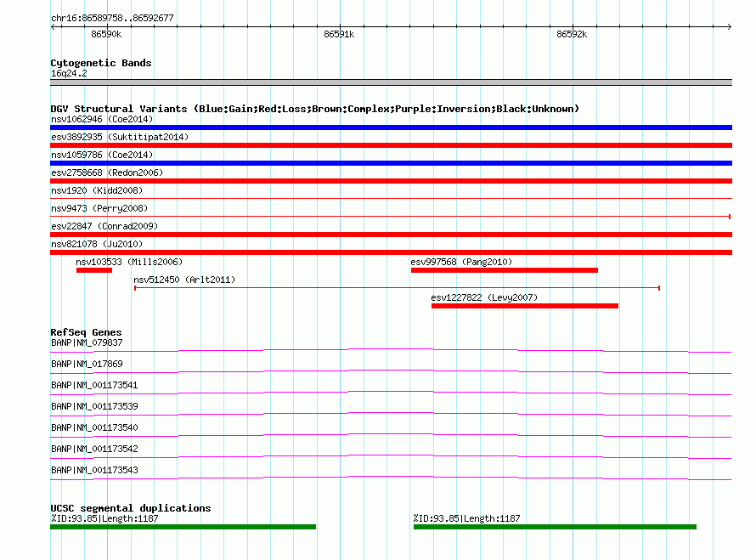Select the esv1227822 (Levy2007) label
This screenshot has width=756, height=560.
pos(484,297)
